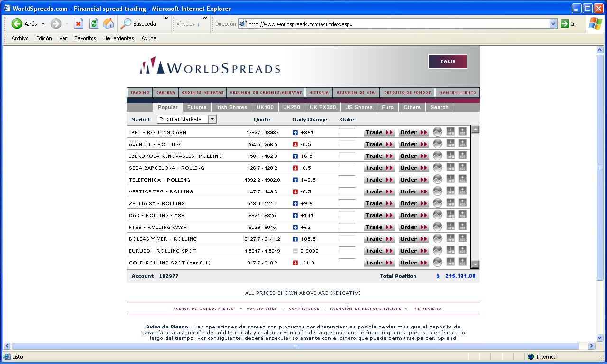The width and height of the screenshot is (607, 364).
Task: Log out with the SALIR button
Action: pyautogui.click(x=448, y=61)
